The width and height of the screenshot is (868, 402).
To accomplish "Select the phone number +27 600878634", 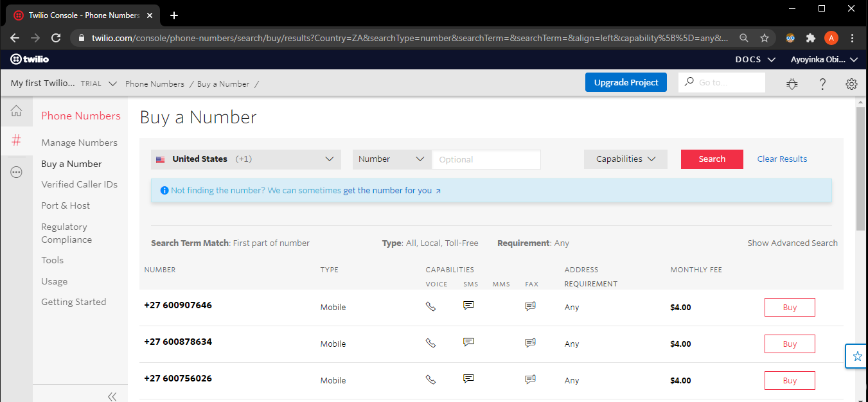I will click(178, 342).
